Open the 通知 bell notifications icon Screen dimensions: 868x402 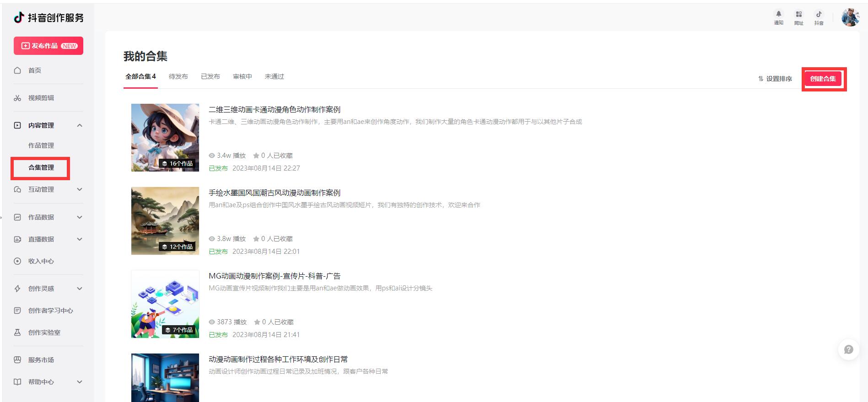tap(778, 14)
